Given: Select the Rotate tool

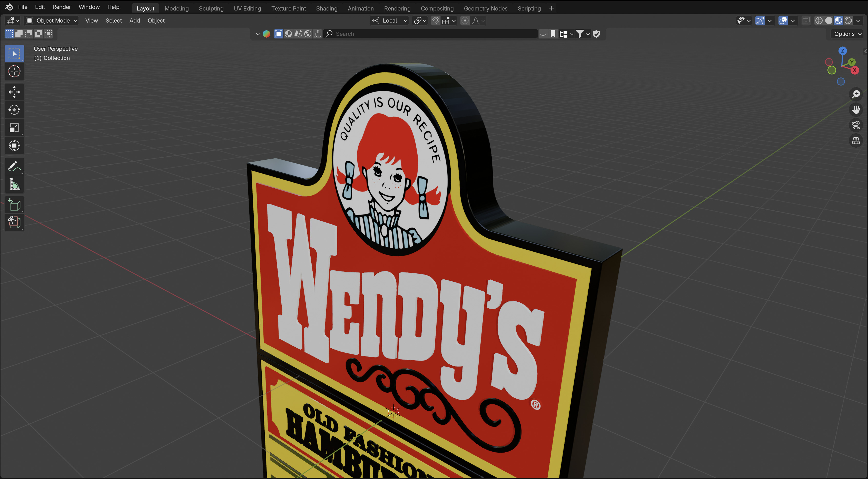Looking at the screenshot, I should pos(14,110).
